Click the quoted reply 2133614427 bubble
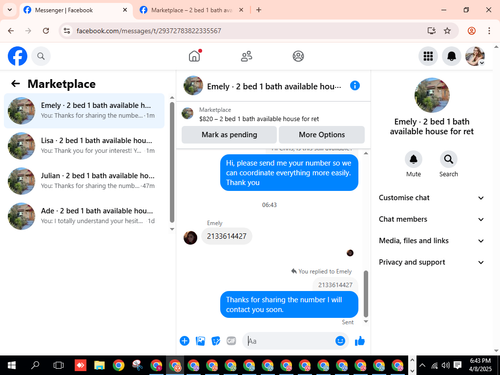500x375 pixels. tap(335, 285)
